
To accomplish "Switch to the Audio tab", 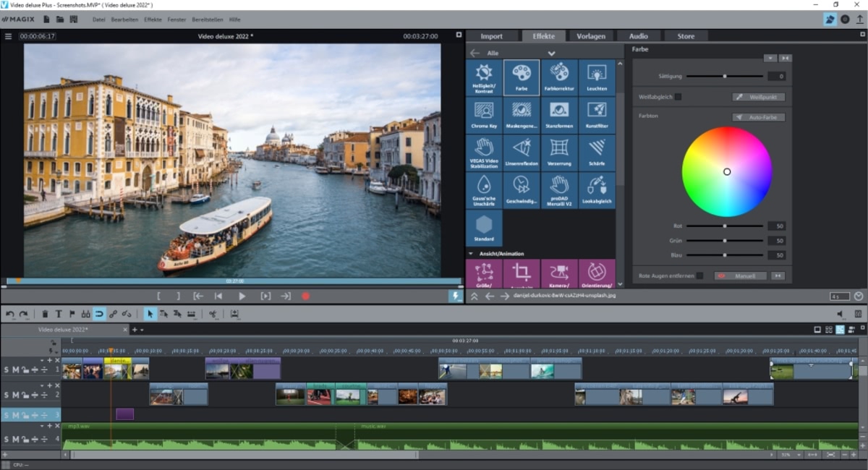I will pos(638,36).
